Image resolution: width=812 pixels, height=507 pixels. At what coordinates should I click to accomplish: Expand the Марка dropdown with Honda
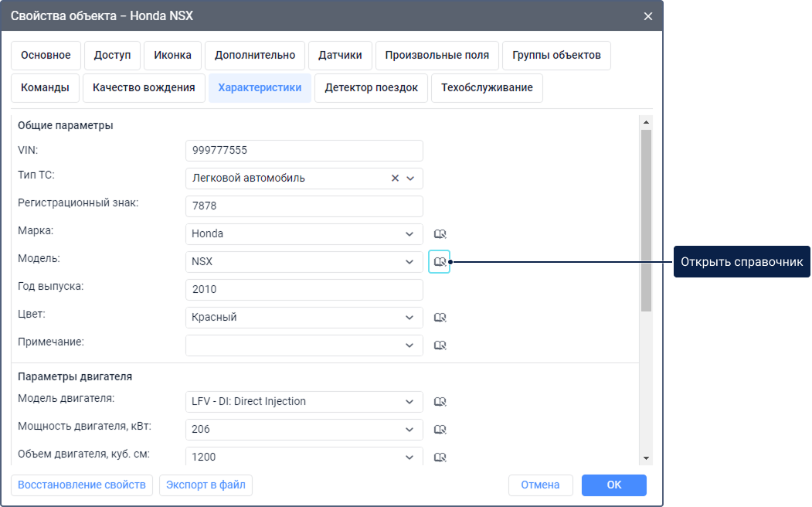[409, 234]
